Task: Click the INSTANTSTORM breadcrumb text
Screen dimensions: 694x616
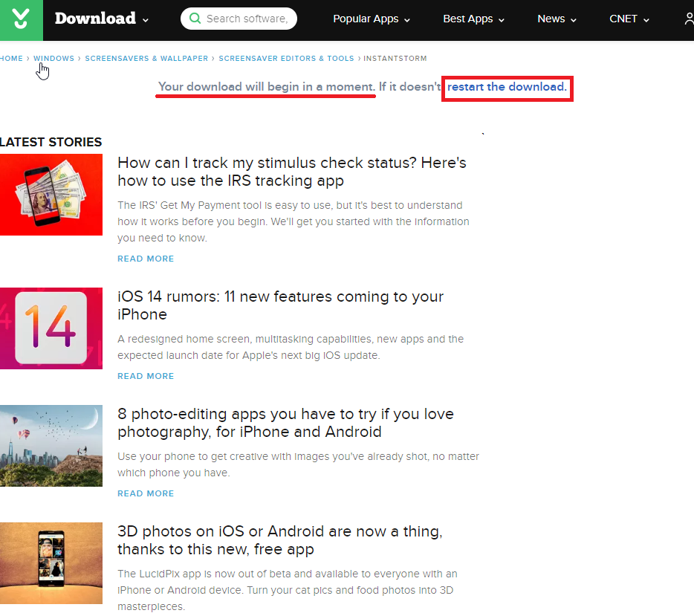Action: pos(395,59)
